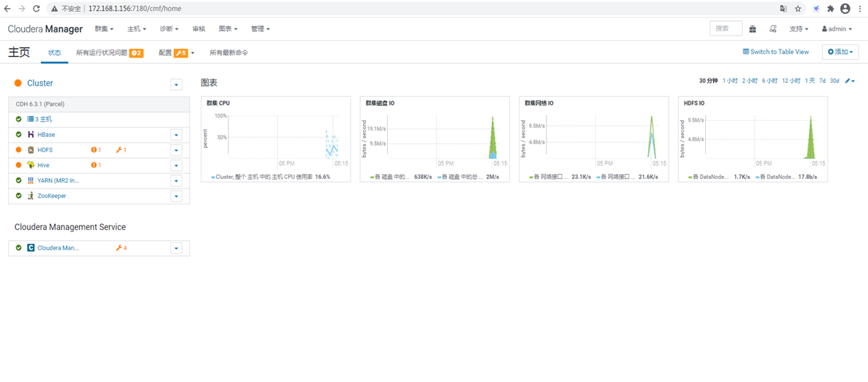Click the Hive health warning icon
Screen dimensions: 868x382
pos(96,165)
